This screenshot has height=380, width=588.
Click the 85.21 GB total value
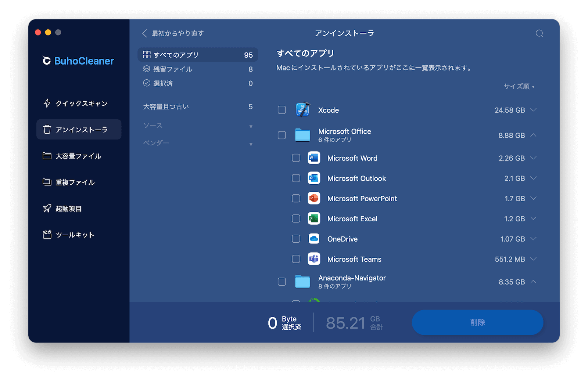(346, 323)
